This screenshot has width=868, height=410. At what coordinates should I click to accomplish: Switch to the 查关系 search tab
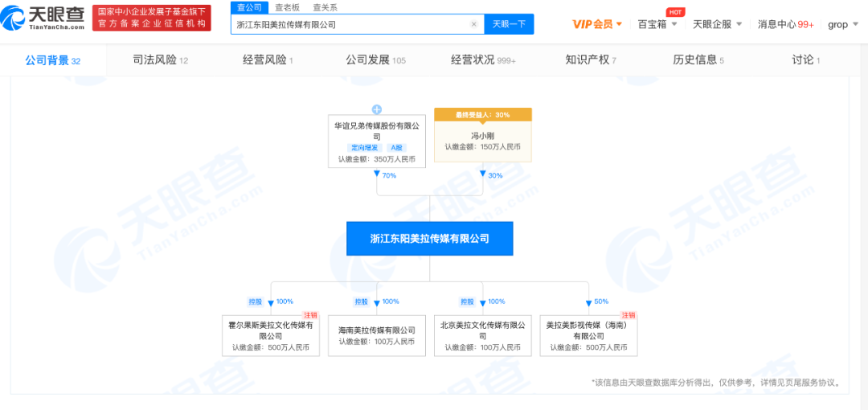[x=325, y=8]
